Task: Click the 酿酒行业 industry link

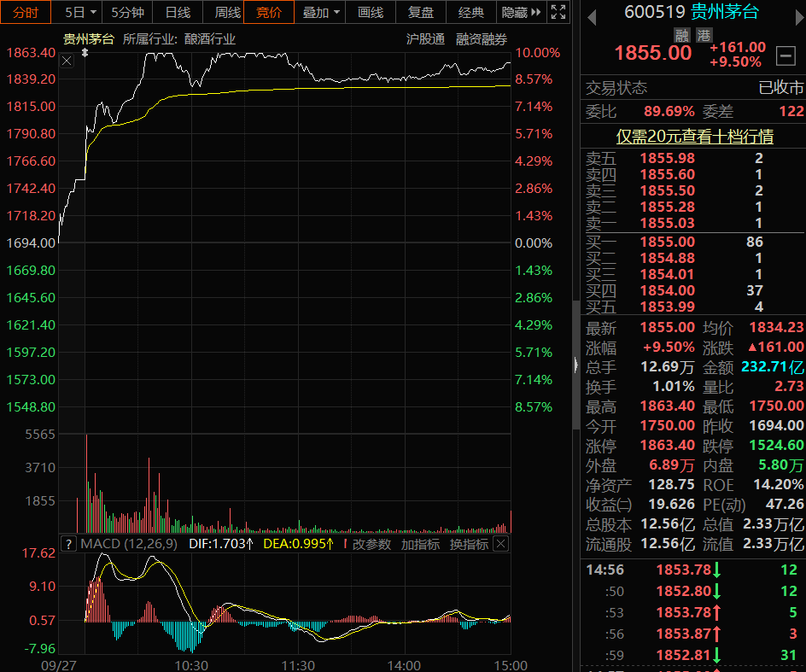Action: 210,39
